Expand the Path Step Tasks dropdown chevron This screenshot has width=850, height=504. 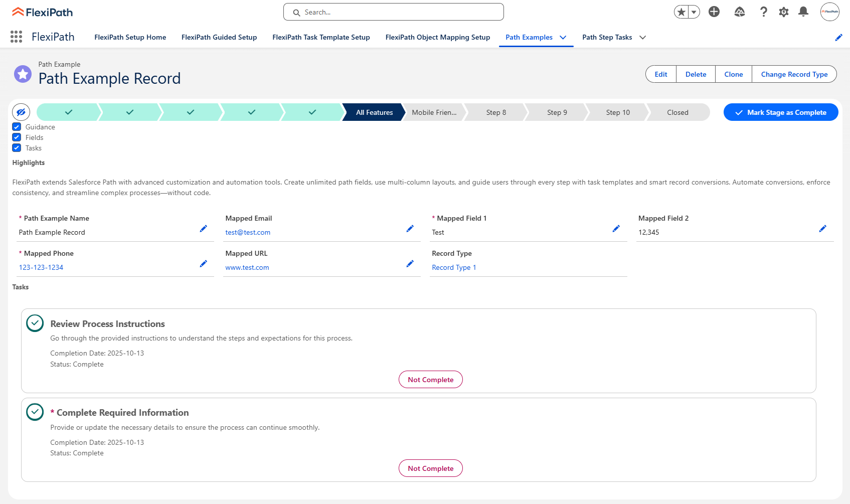point(642,38)
